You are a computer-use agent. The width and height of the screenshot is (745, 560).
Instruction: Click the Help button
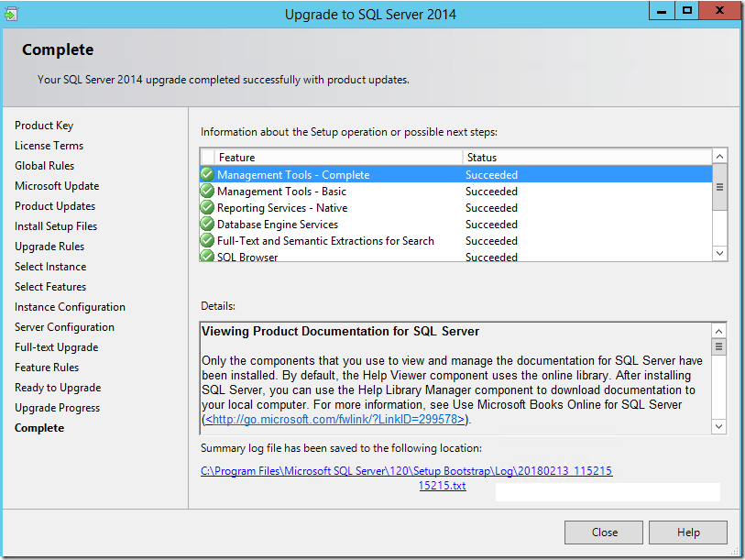tap(688, 533)
